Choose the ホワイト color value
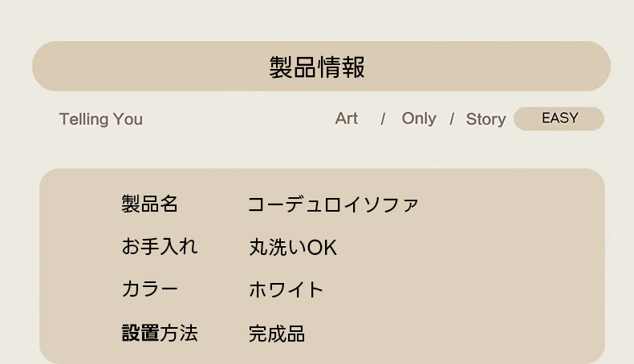 [286, 290]
